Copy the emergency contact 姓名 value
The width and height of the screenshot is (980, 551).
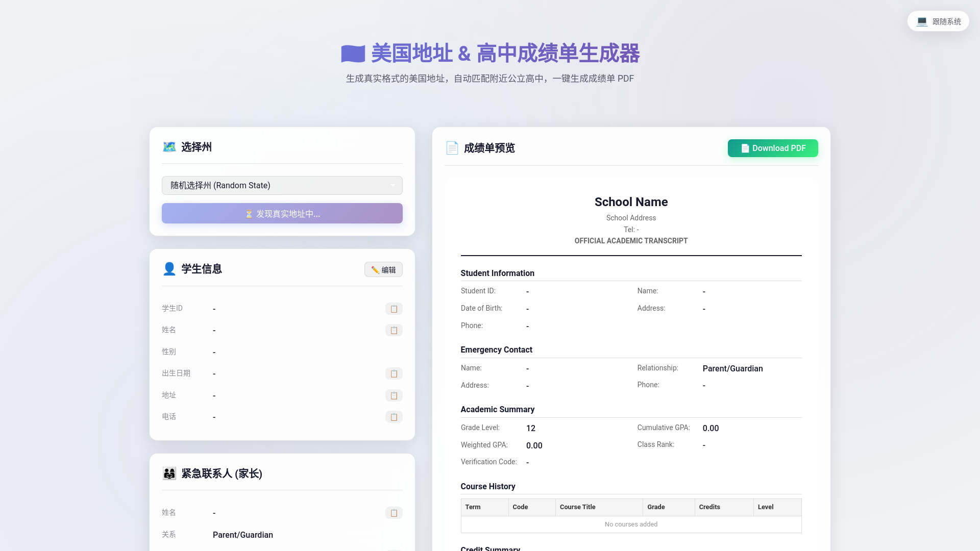394,513
